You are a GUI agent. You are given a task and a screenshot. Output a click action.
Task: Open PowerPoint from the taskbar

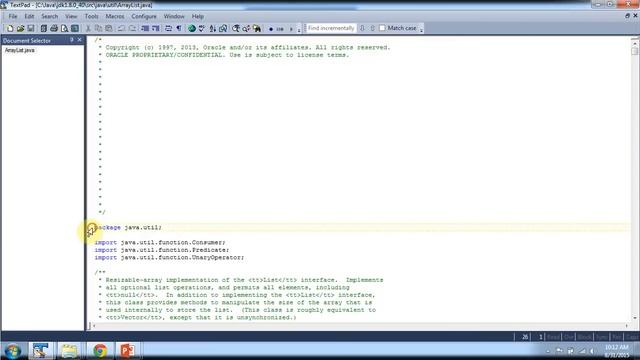[128, 351]
